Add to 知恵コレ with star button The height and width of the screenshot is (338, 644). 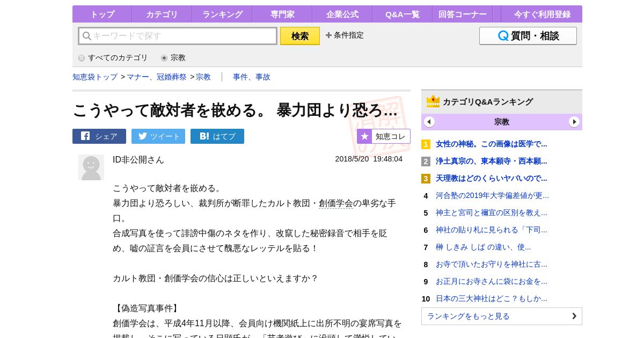pyautogui.click(x=384, y=136)
